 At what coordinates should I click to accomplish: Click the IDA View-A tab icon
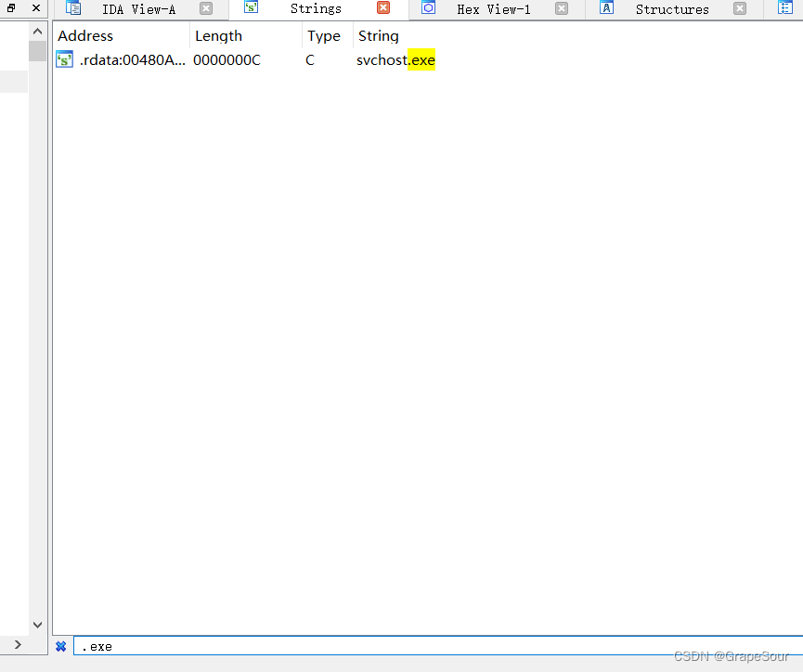[73, 8]
